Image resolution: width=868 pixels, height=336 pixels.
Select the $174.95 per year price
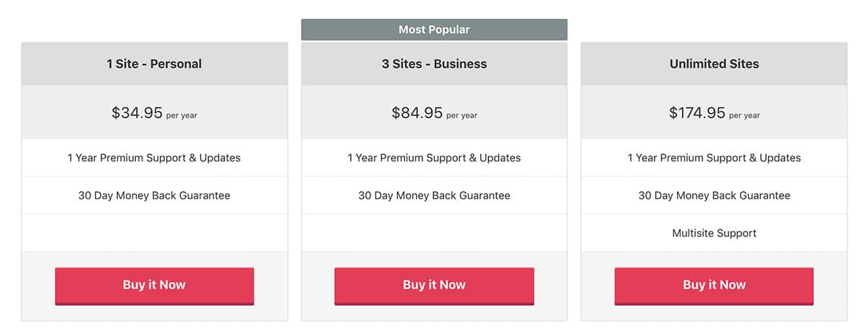pos(714,113)
